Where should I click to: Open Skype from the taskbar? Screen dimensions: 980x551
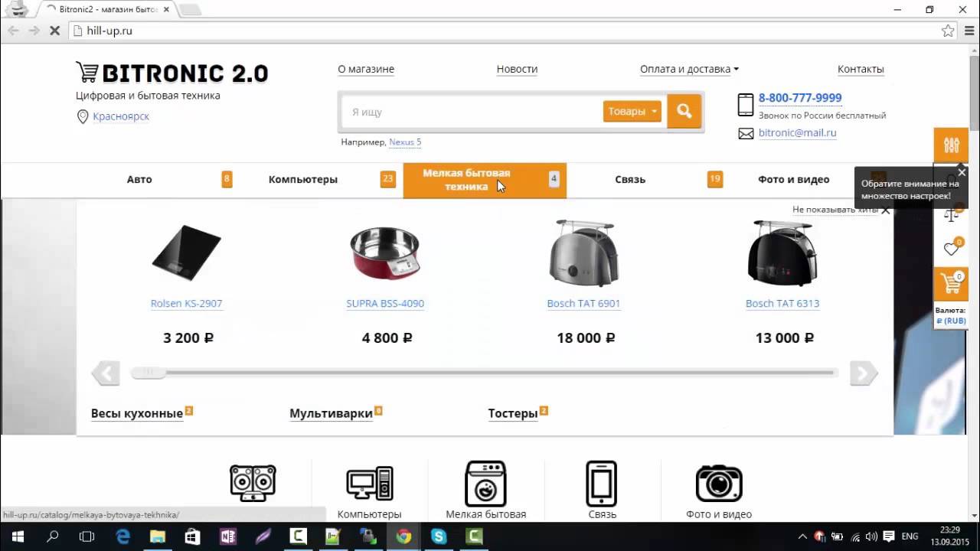pos(439,536)
